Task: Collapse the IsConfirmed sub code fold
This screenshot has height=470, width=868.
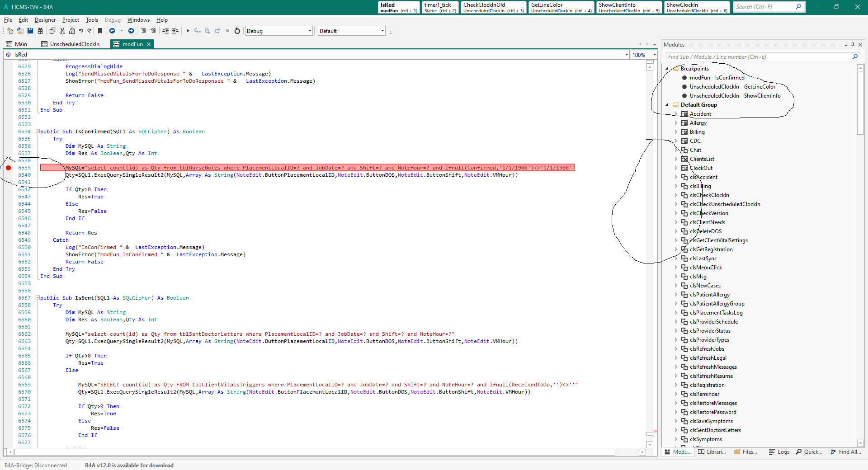Action: click(38, 132)
